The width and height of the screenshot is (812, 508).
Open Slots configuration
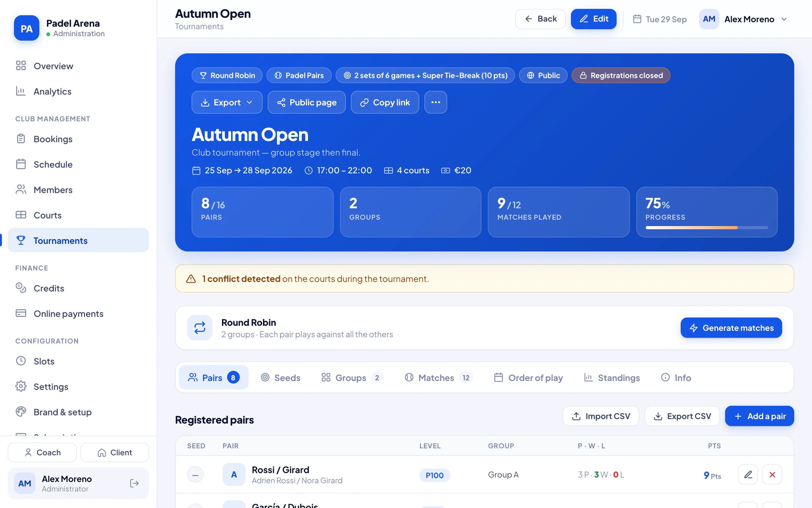click(x=78, y=361)
